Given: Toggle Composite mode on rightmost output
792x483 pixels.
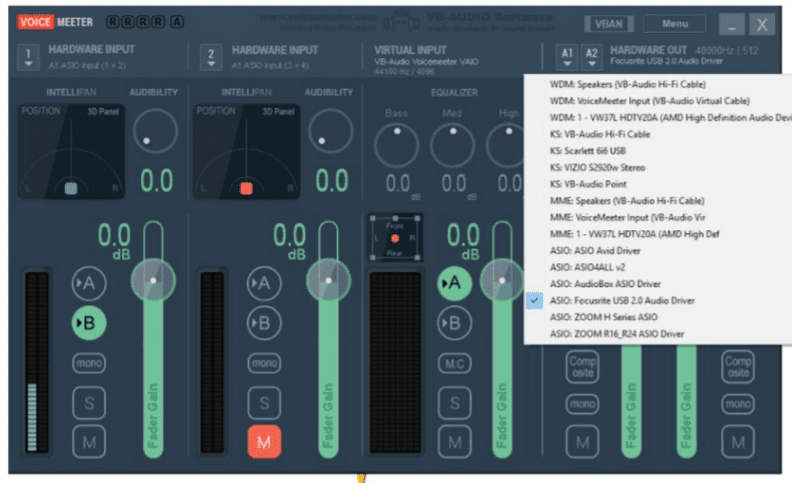Looking at the screenshot, I should [738, 367].
